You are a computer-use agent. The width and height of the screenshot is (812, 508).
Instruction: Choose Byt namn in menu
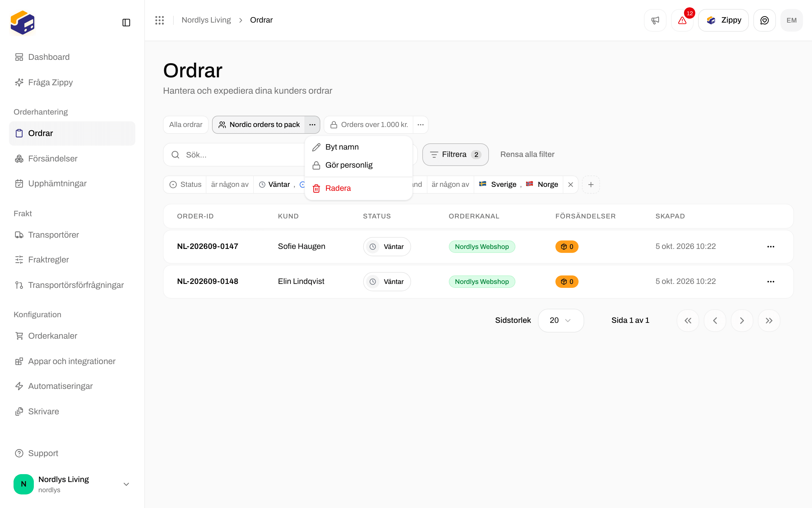358,147
